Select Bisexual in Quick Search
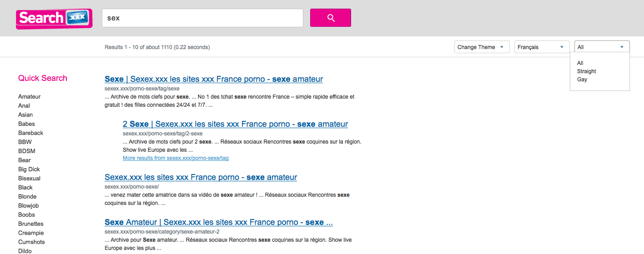This screenshot has width=644, height=254. coord(29,179)
